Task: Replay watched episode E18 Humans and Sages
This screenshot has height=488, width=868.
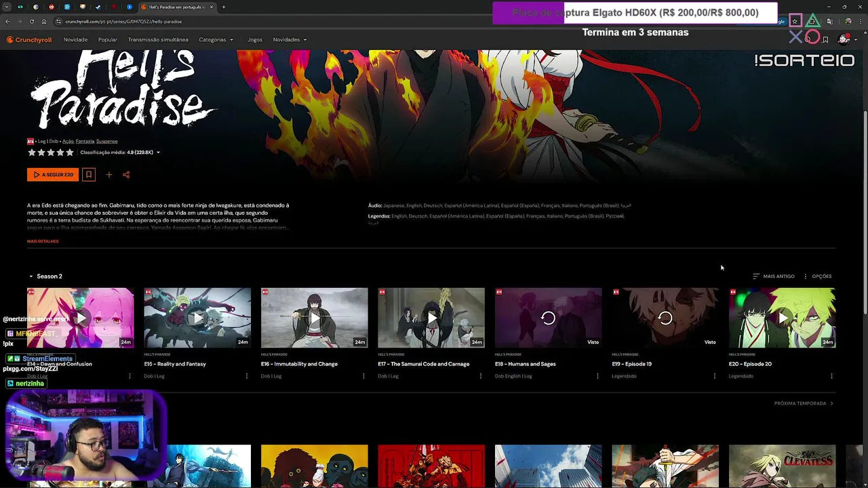Action: point(549,318)
